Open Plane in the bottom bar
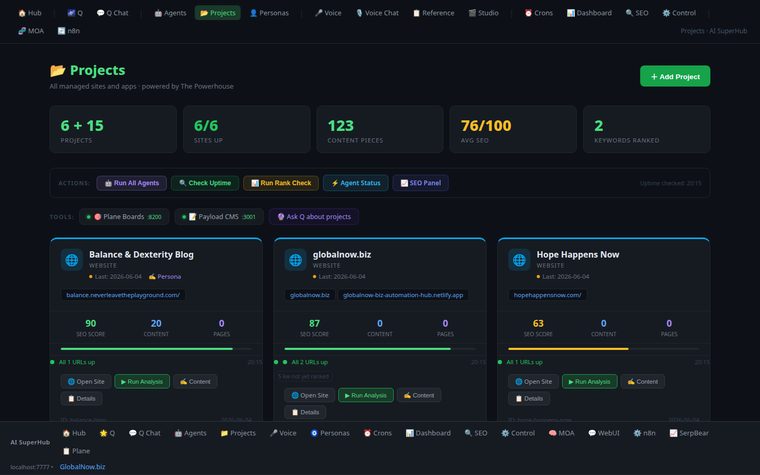Screen dimensions: 760x475 coord(76,451)
